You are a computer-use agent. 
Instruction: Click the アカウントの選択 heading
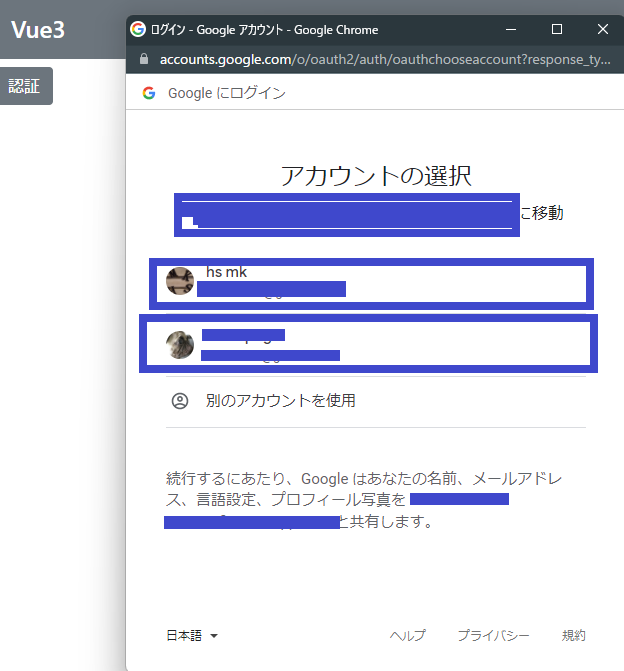(376, 176)
